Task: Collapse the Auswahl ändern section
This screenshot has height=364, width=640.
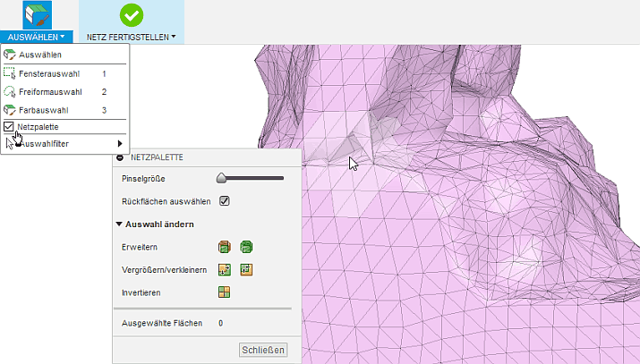Action: point(119,224)
